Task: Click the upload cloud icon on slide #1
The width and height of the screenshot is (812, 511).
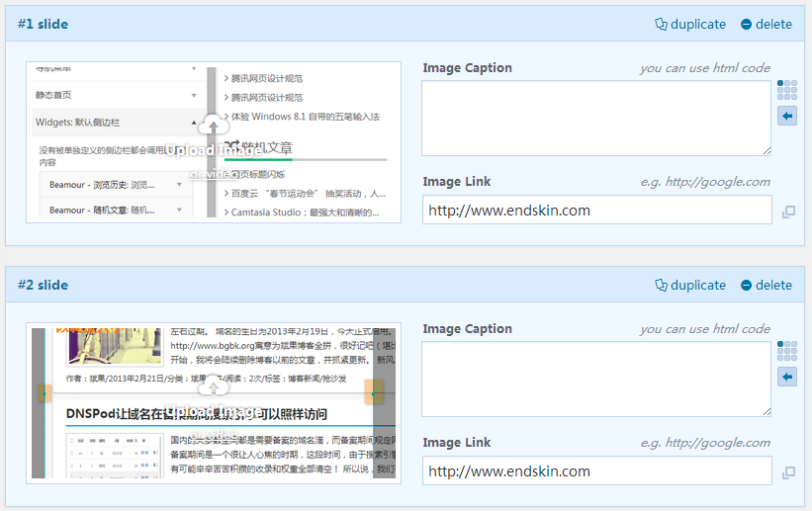Action: click(214, 126)
